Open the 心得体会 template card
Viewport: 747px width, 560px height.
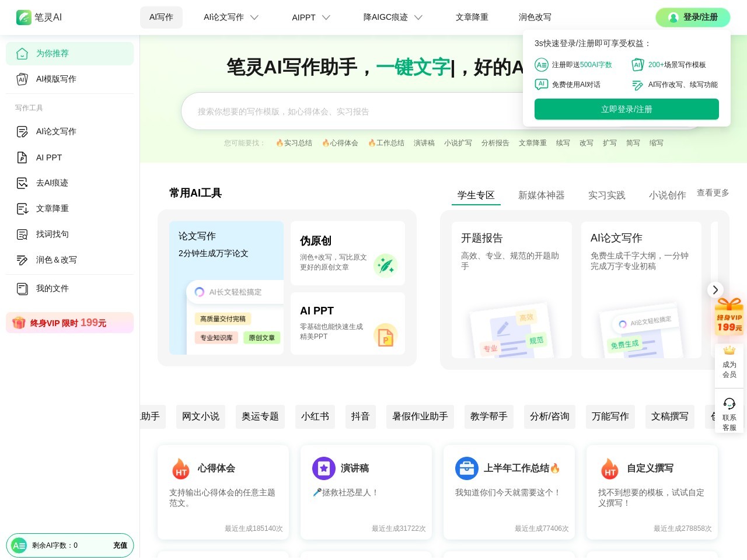[223, 492]
